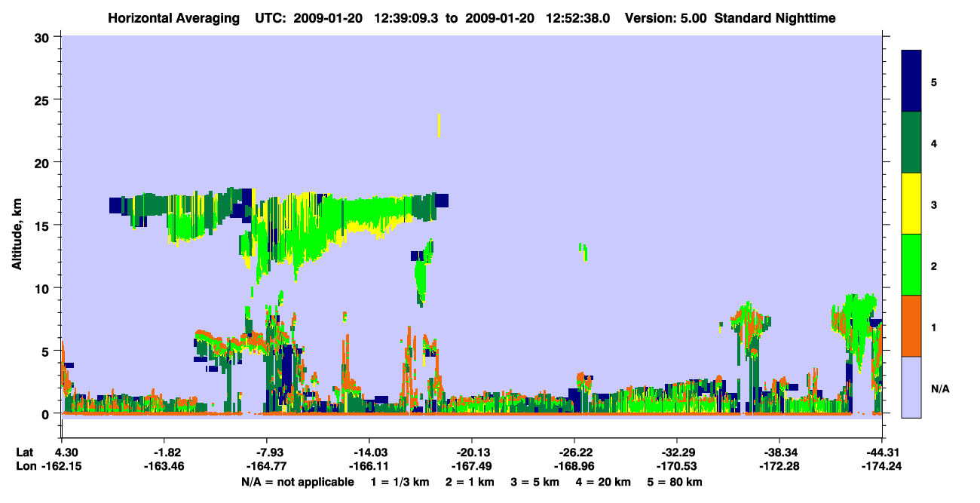Click the lavender N/A color swatch
This screenshot has height=503, width=980.
(x=911, y=387)
